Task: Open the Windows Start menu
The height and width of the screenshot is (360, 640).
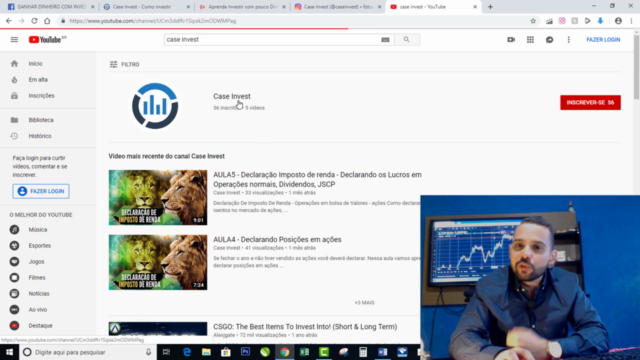Action: (x=9, y=352)
